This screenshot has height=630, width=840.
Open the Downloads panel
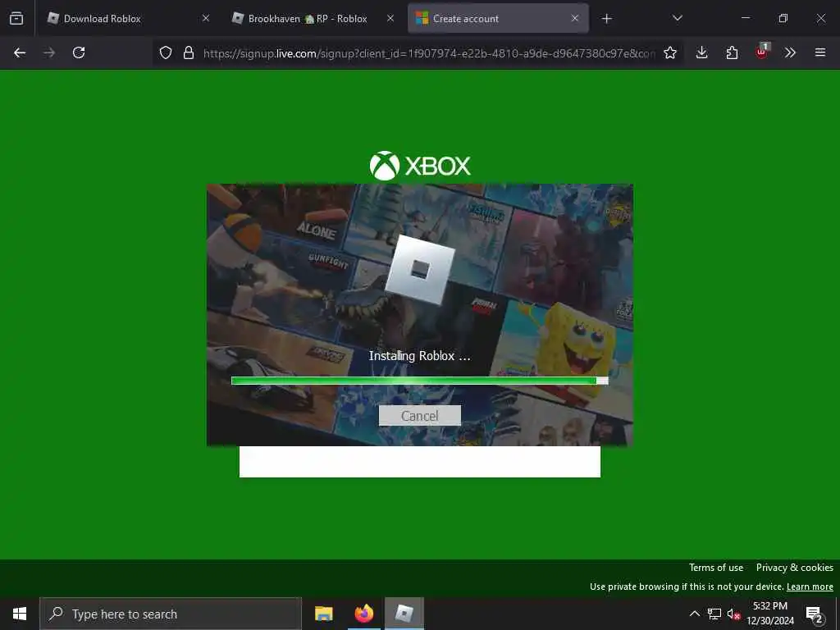point(702,52)
